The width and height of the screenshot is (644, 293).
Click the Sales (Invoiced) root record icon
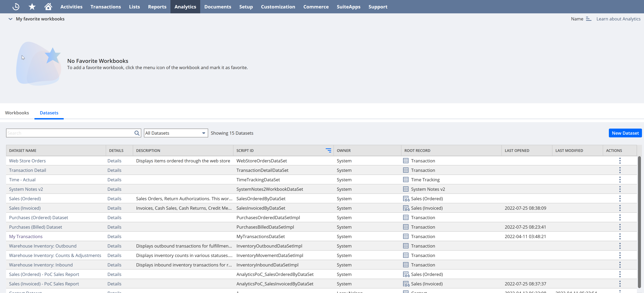pos(406,208)
